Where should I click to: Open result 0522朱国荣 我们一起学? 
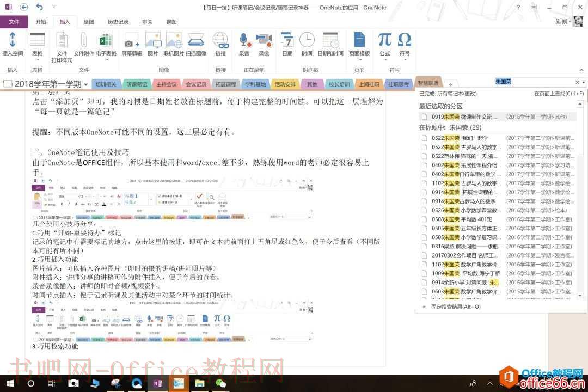pos(496,138)
